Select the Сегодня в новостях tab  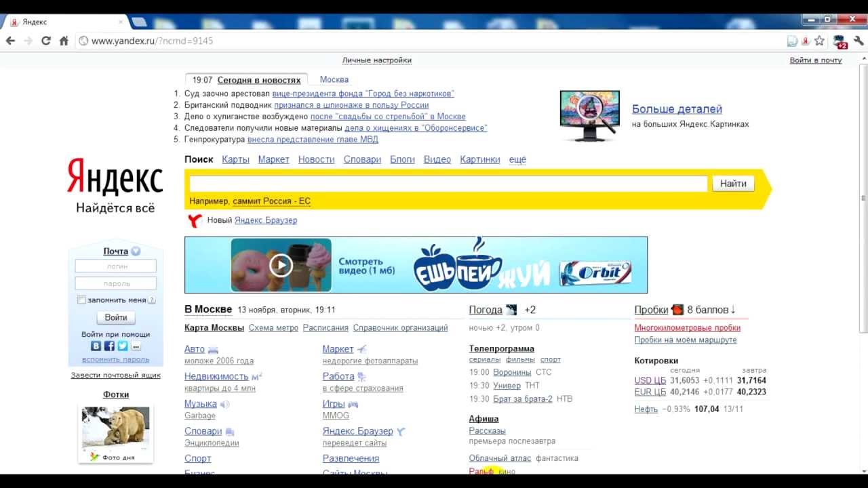pos(259,80)
